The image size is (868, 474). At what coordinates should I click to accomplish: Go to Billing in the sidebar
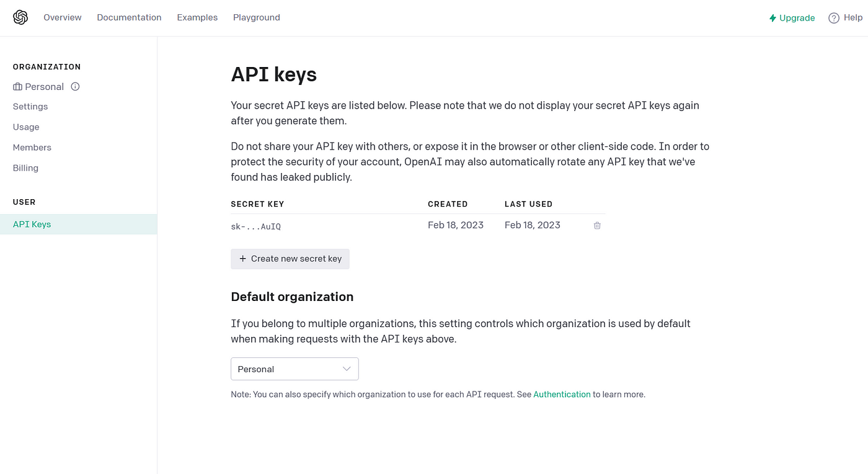point(25,168)
